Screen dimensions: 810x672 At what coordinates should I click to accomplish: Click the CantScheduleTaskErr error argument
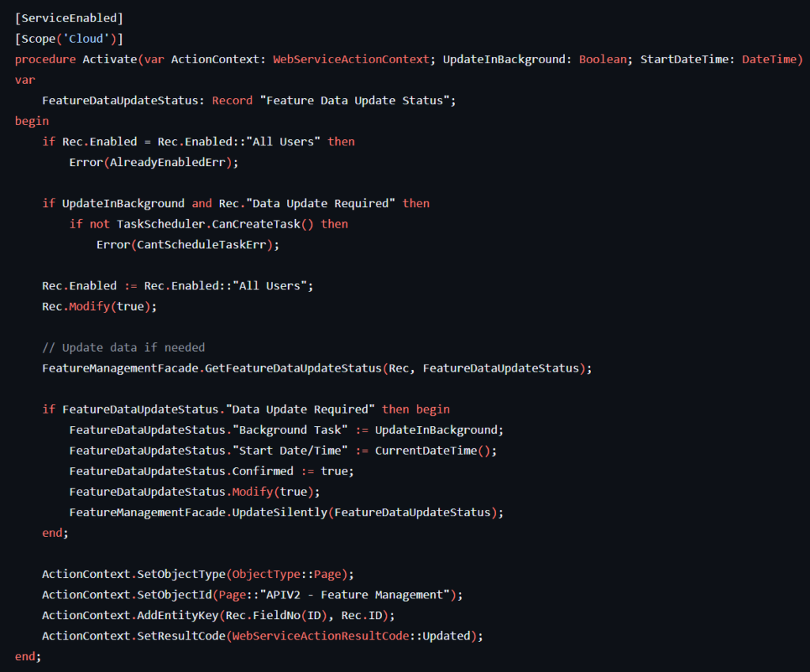tap(204, 244)
